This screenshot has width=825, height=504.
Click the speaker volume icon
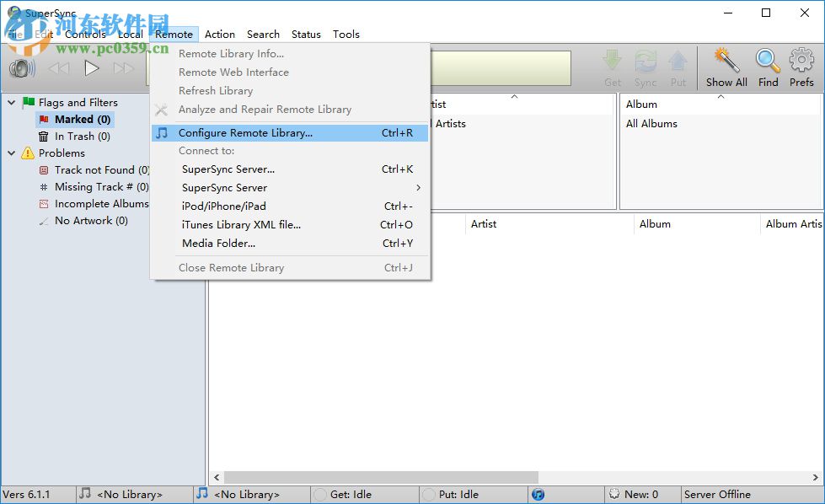[22, 68]
